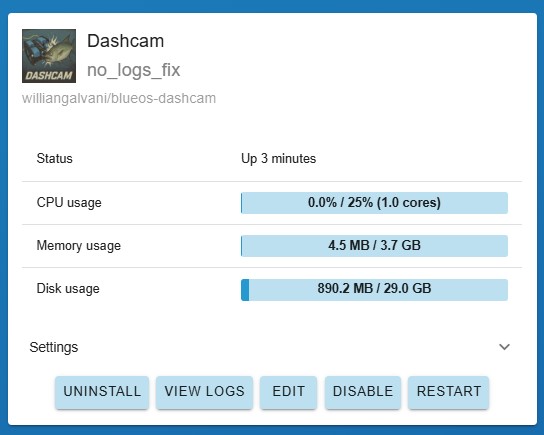Click the CPU usage progress bar
The image size is (544, 435).
(374, 203)
